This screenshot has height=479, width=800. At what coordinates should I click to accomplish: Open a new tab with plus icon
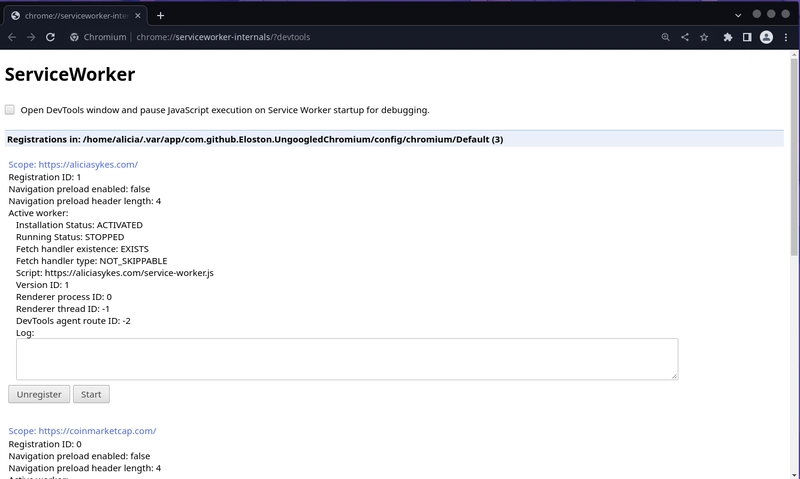tap(160, 16)
